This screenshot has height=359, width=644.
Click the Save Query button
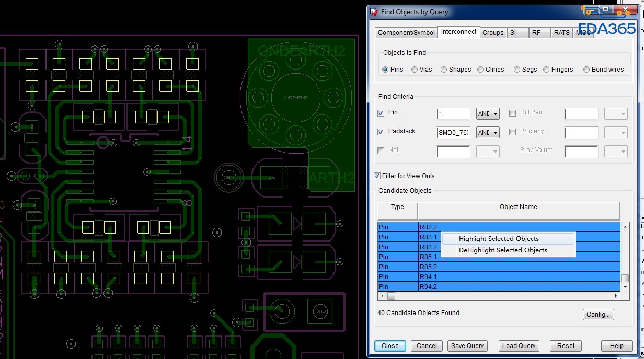467,346
